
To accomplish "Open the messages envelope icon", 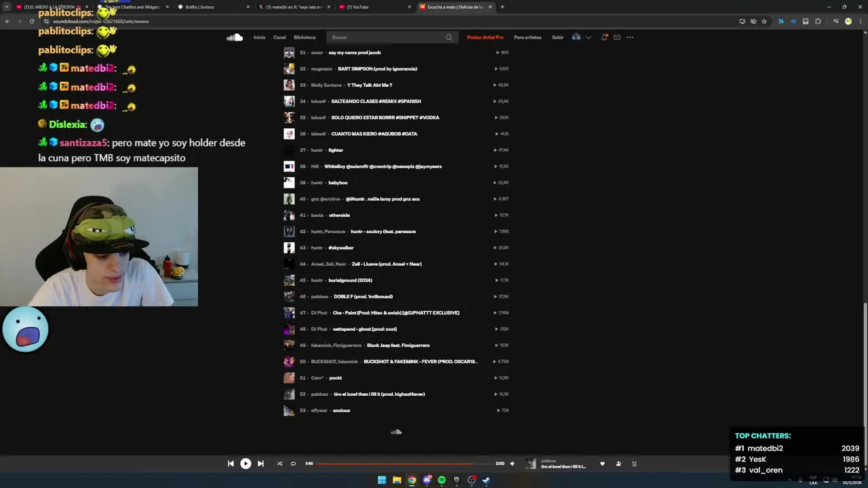I will tap(617, 37).
